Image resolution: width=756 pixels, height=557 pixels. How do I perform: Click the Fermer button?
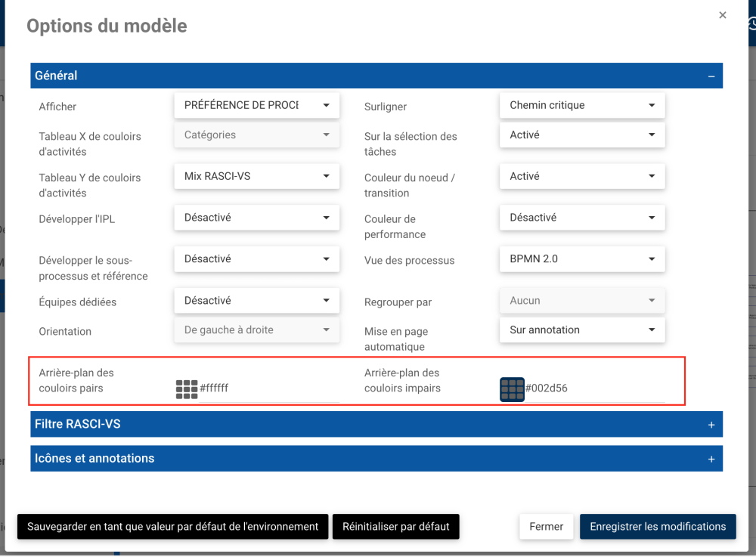click(546, 527)
